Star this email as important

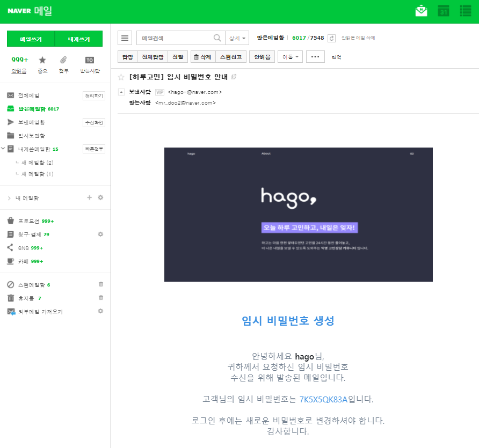click(121, 77)
